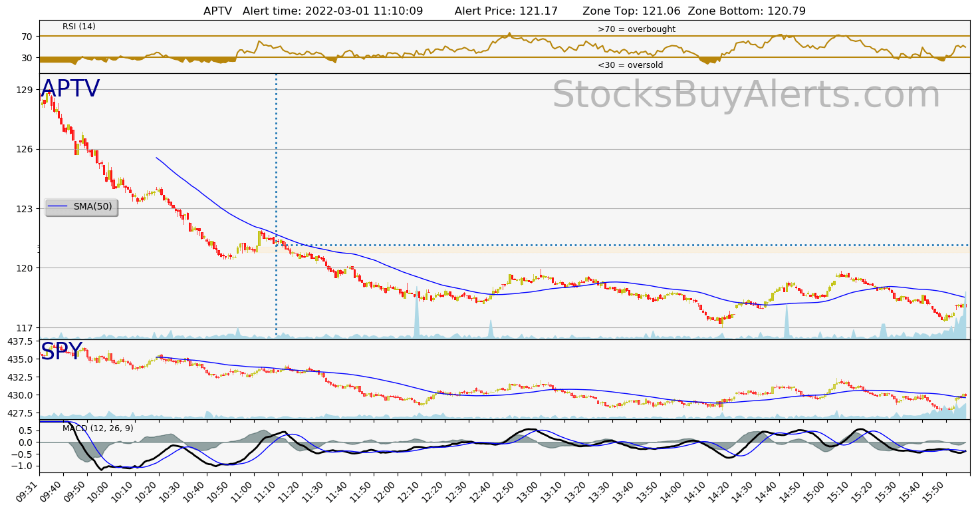Click the MACD -1.0 axis label
Screen dimensions: 980x511
(22, 466)
